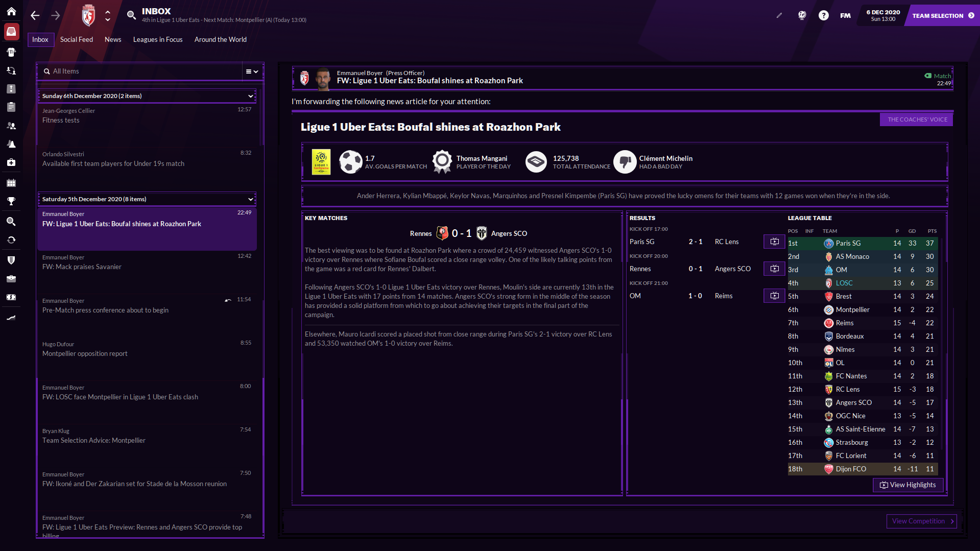Click Angers SCO link in key match header
Screen dimensions: 980x551
point(509,233)
